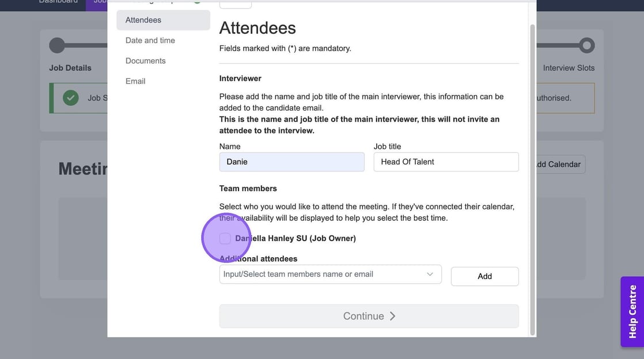This screenshot has height=359, width=644.
Task: Switch to the Documents section
Action: 146,61
